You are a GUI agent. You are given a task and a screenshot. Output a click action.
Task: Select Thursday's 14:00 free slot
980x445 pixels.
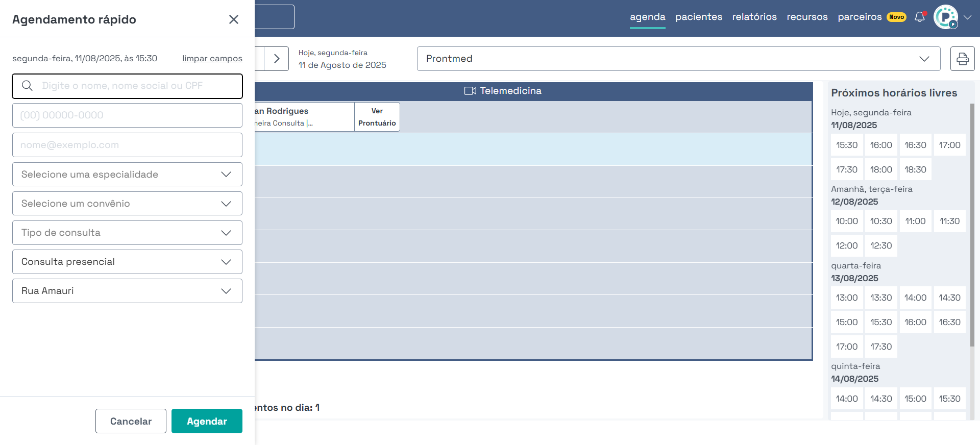847,399
